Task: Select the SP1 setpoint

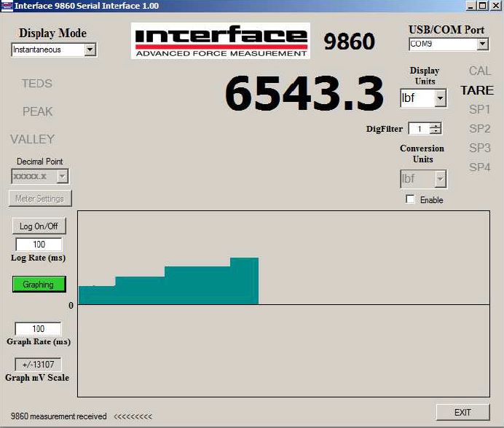Action: tap(479, 110)
